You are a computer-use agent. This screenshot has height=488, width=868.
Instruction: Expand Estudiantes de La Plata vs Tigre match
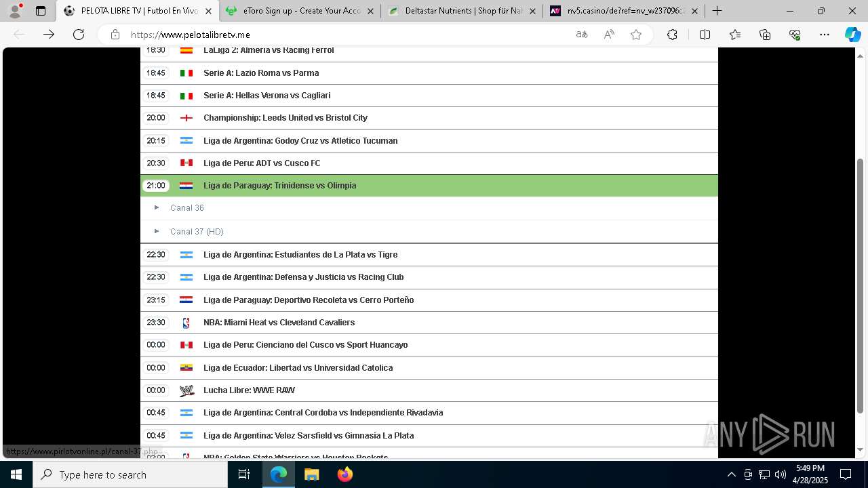point(429,255)
